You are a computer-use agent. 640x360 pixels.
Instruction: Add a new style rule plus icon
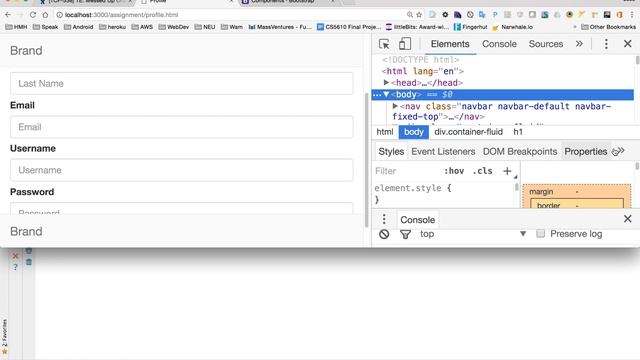click(x=507, y=171)
